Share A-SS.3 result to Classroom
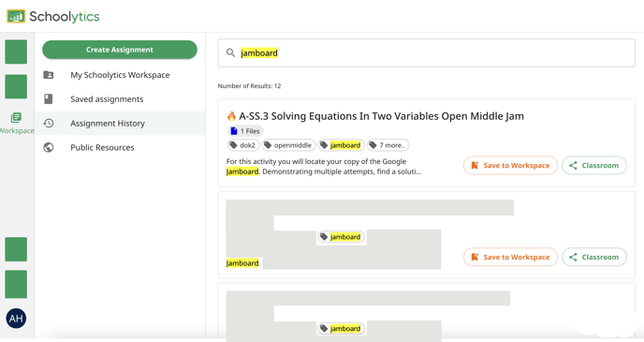Viewport: 644px width, 342px height. [593, 165]
